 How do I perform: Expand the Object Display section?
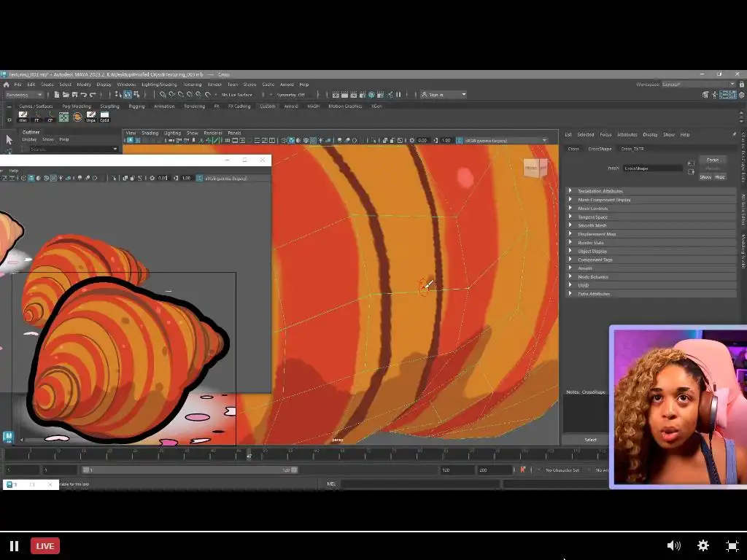(651, 251)
